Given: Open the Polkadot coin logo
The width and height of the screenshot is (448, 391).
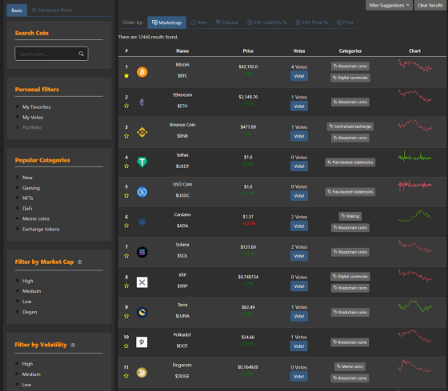Looking at the screenshot, I should point(142,342).
